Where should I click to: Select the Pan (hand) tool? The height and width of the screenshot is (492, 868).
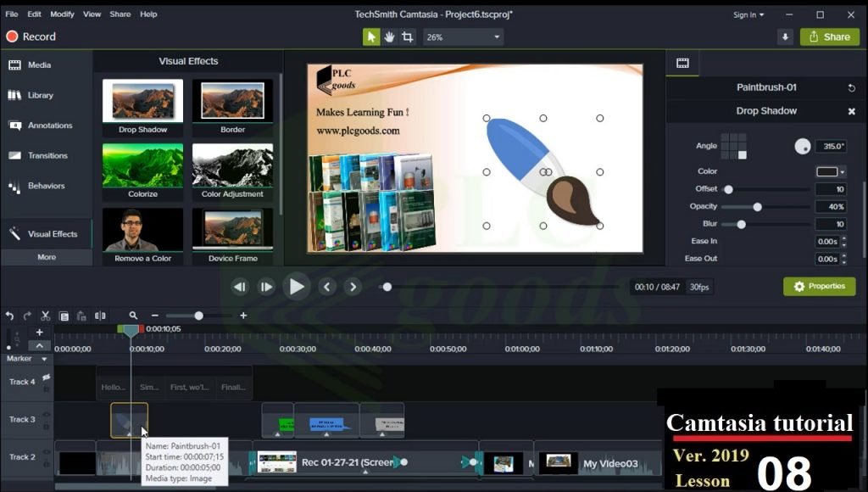pos(387,36)
